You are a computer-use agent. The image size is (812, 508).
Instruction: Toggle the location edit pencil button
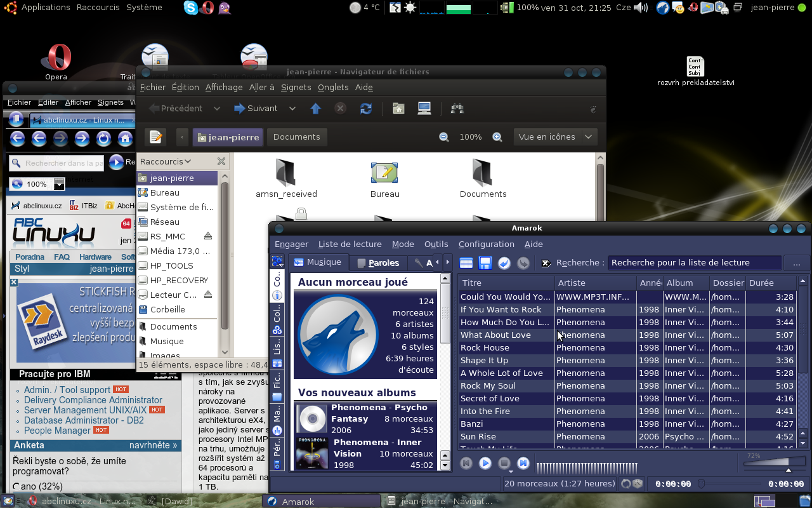pos(155,137)
